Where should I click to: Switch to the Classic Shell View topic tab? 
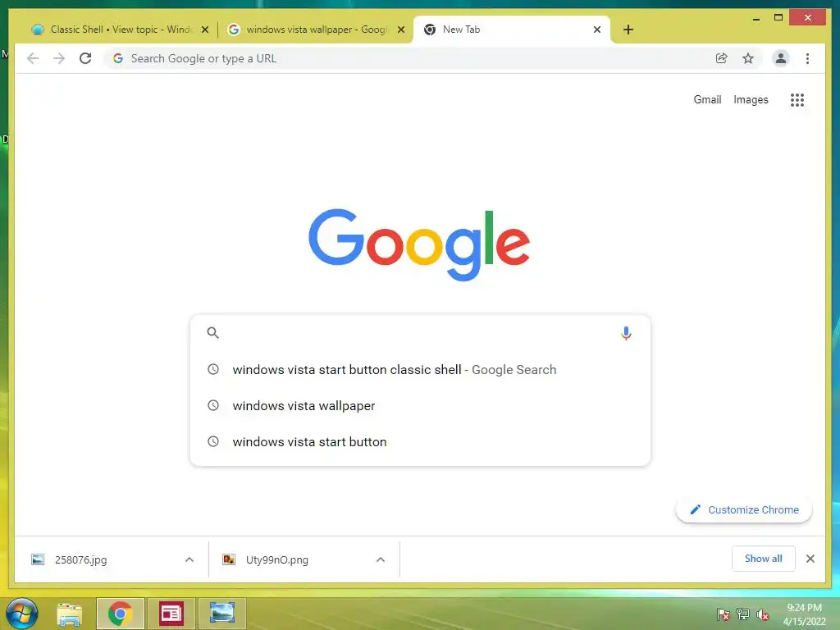[120, 30]
